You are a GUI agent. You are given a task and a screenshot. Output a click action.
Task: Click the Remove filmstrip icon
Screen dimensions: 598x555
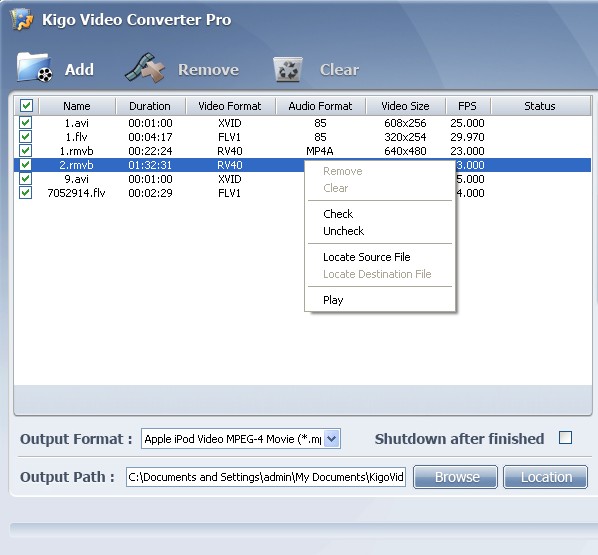click(145, 68)
